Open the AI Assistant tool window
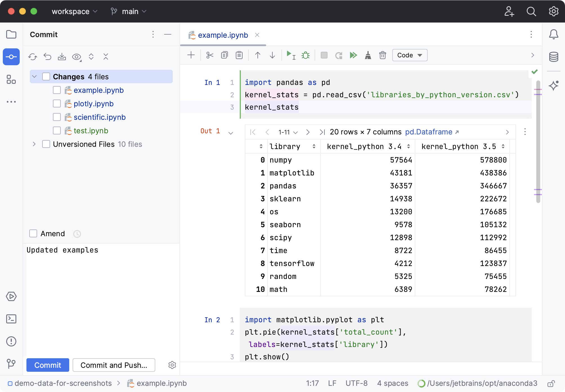The image size is (565, 392). [x=554, y=85]
